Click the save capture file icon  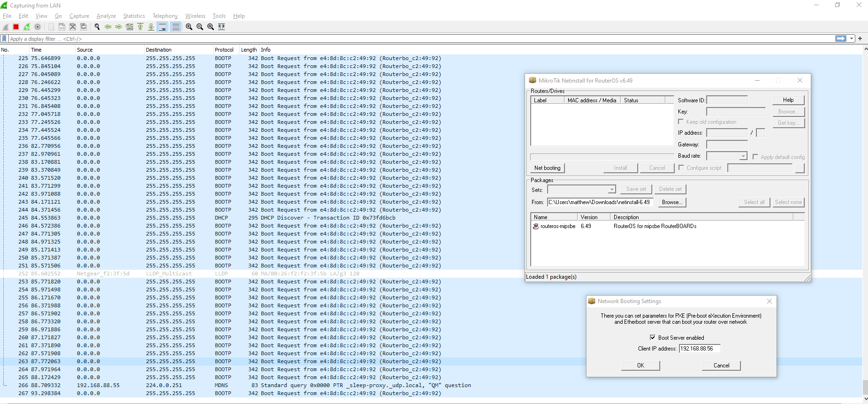(x=62, y=27)
